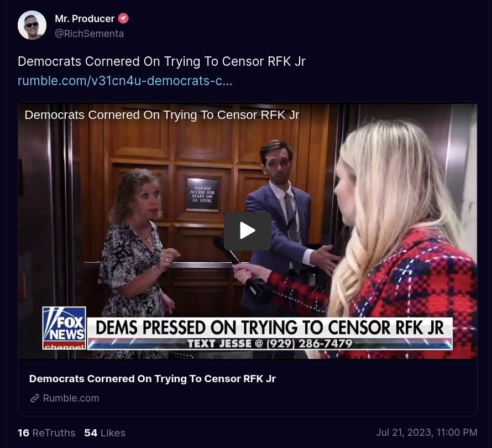Open the card title below the video
This screenshot has width=492, height=448.
[153, 379]
